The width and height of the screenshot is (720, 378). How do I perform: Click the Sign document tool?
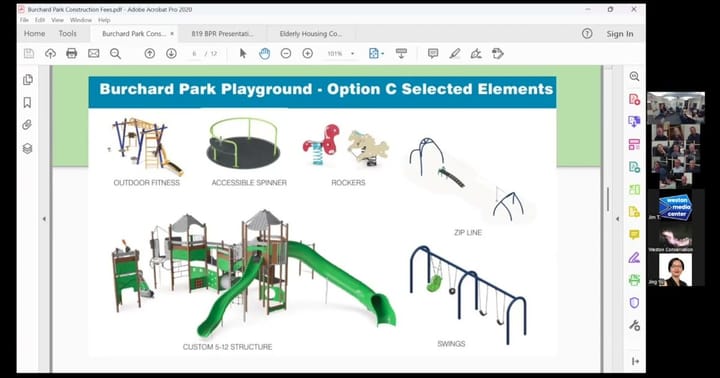476,54
